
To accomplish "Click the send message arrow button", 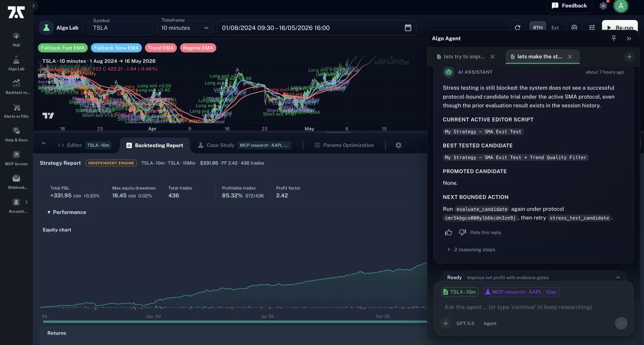I will (621, 324).
